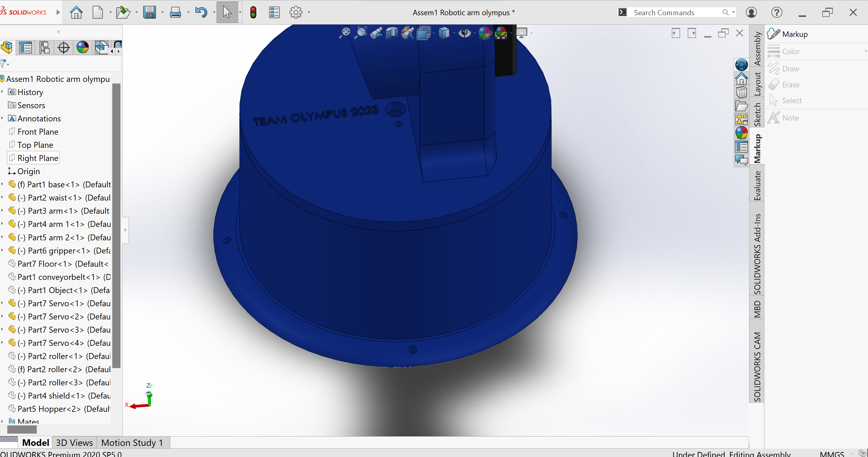
Task: Switch to the Motion Study 1 tab
Action: pyautogui.click(x=132, y=442)
